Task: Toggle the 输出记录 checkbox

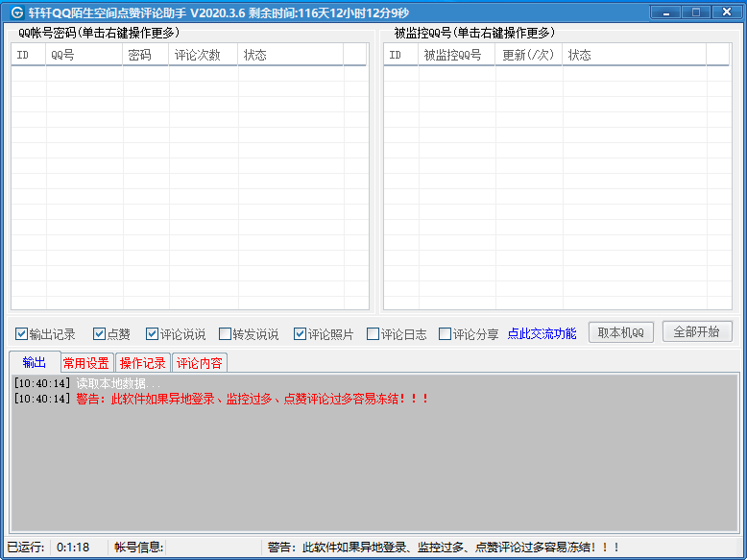Action: click(22, 334)
